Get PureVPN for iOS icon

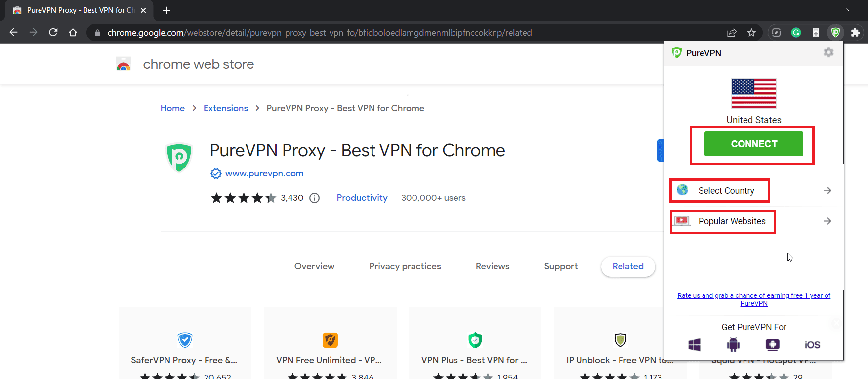coord(812,345)
